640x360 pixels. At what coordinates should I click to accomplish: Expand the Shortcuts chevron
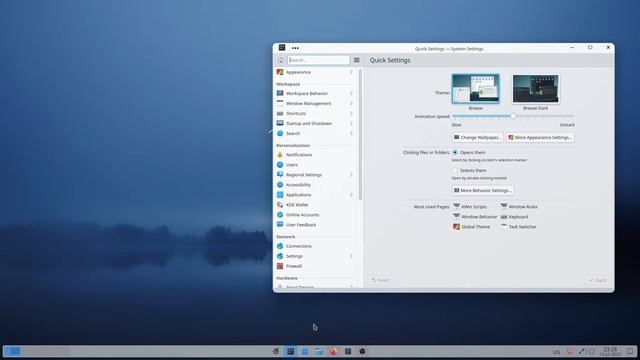pyautogui.click(x=351, y=113)
